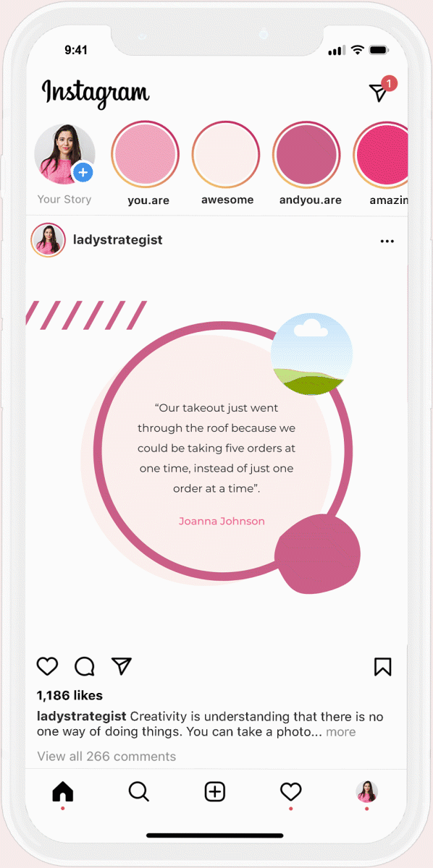Add to Your Story blue plus badge
The height and width of the screenshot is (868, 433).
(83, 172)
